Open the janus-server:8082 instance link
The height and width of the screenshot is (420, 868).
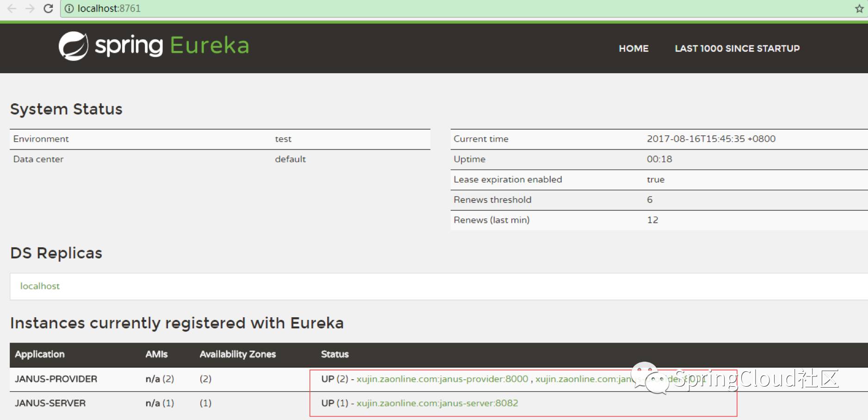437,403
